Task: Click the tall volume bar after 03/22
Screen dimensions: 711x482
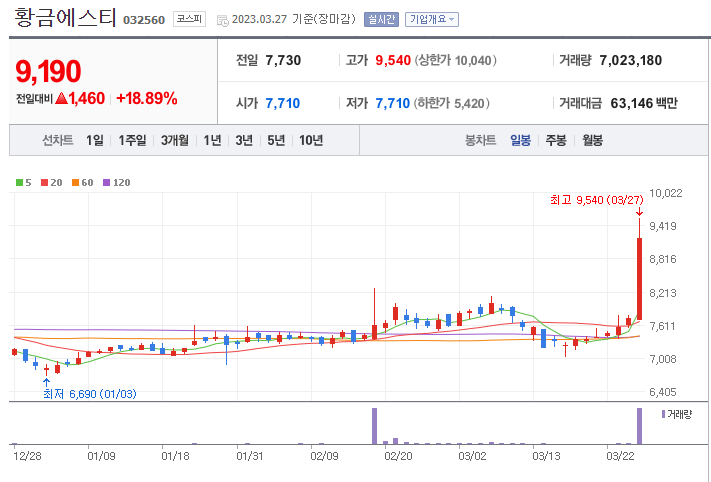Action: click(x=639, y=426)
